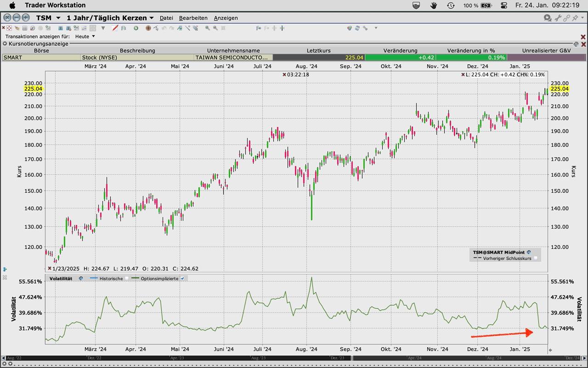Screen dimensions: 588x368
Task: Open the Datei menu
Action: coord(166,18)
